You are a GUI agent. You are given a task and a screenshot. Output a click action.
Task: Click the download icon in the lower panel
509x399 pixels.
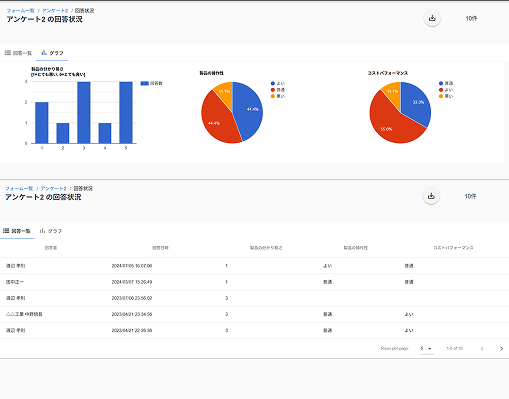click(x=431, y=196)
